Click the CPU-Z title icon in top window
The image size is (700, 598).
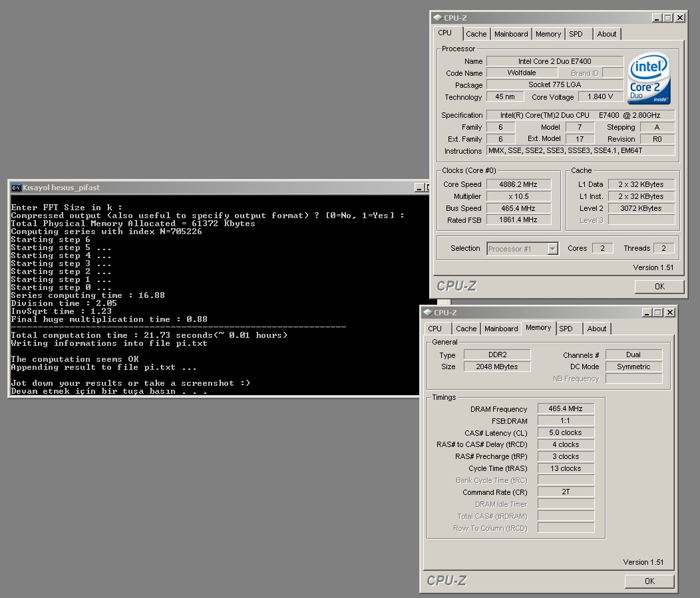coord(438,18)
